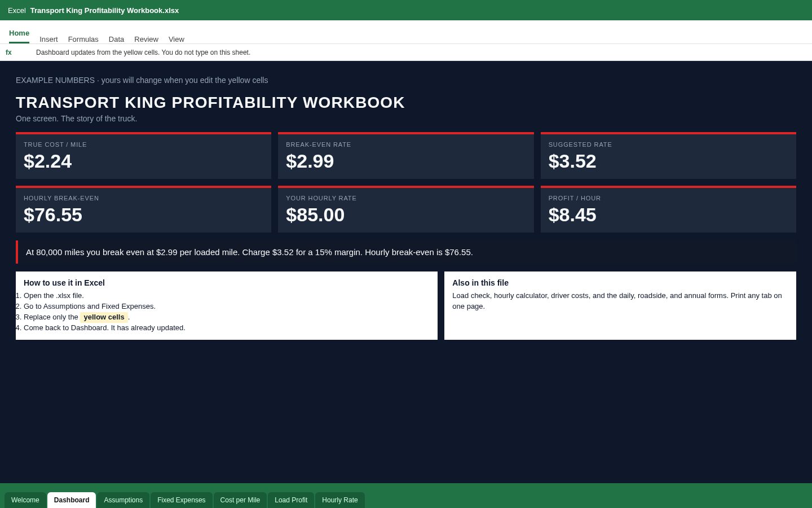Select the Dashboard sheet tab
The image size is (812, 508).
click(72, 500)
